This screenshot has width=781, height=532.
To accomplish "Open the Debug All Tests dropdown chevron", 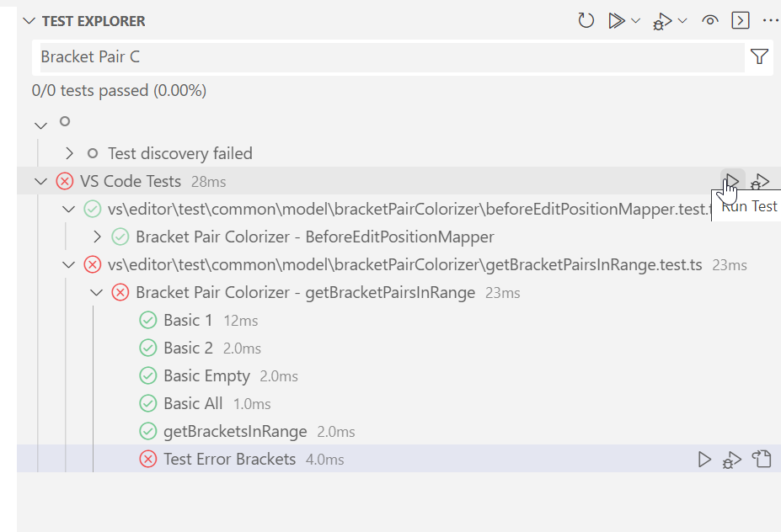I will [682, 20].
